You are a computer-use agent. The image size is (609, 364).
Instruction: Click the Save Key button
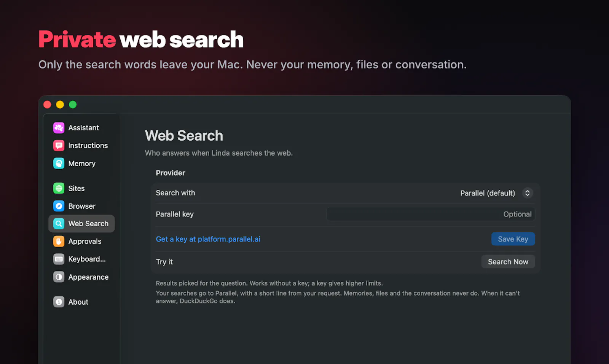tap(513, 239)
